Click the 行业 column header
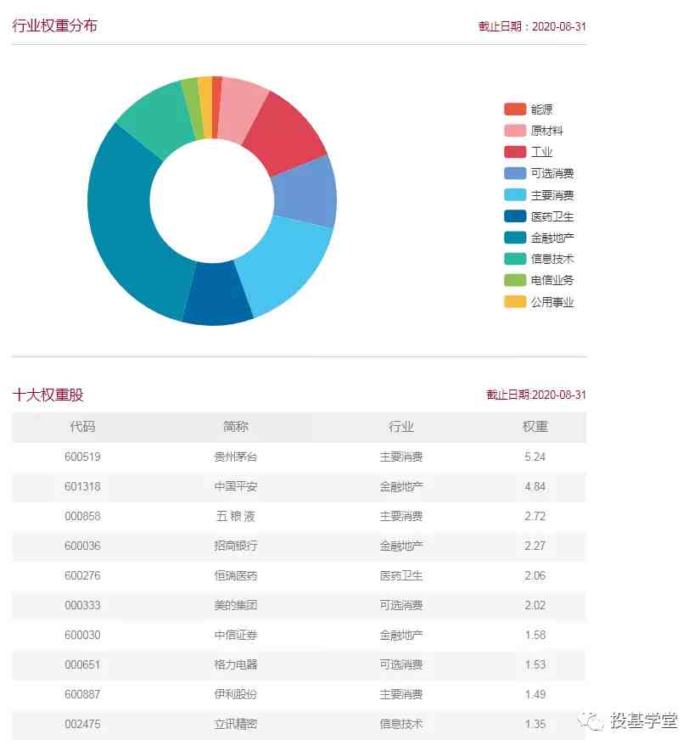Viewport: 700px width, 751px height. (x=400, y=426)
